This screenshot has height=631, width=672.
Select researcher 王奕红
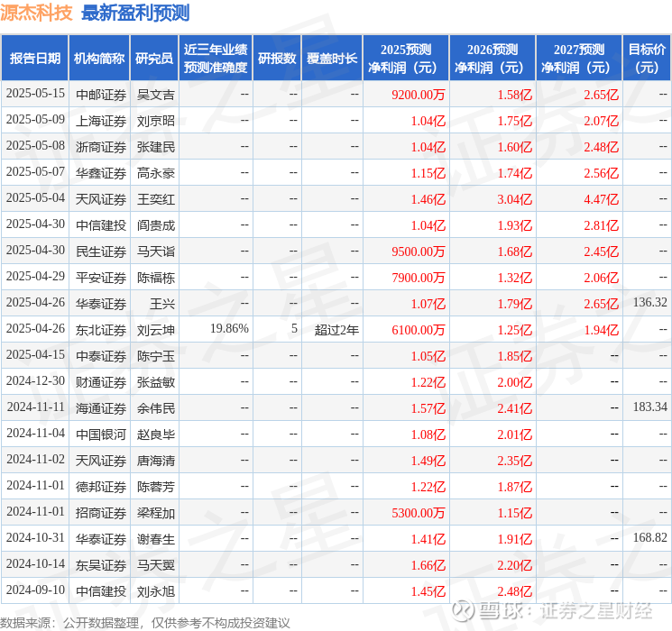(x=155, y=199)
